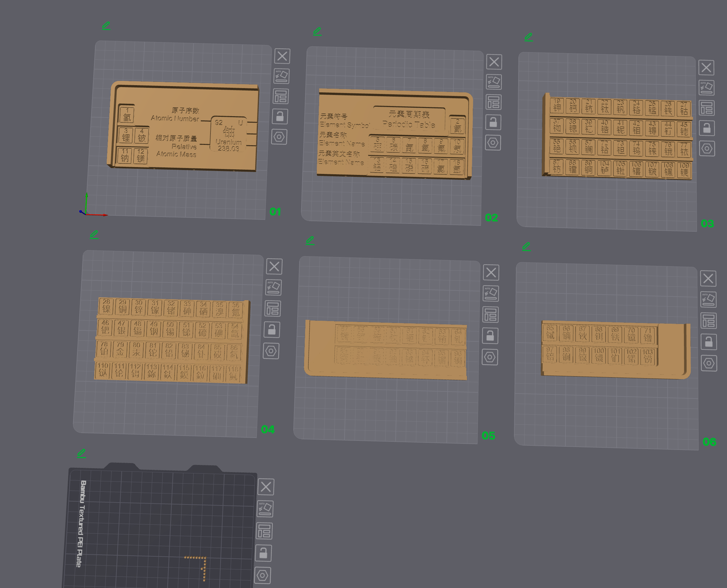Toggle the lock on plate 05
727x588 pixels.
490,336
